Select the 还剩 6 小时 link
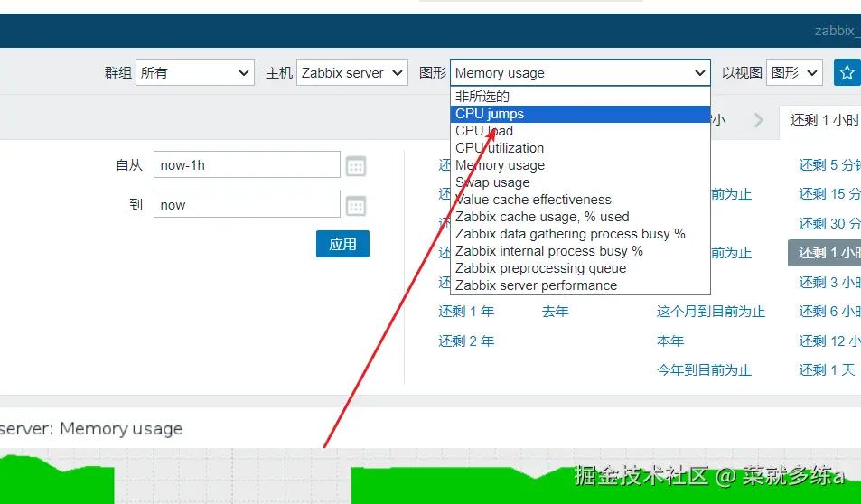 point(829,312)
